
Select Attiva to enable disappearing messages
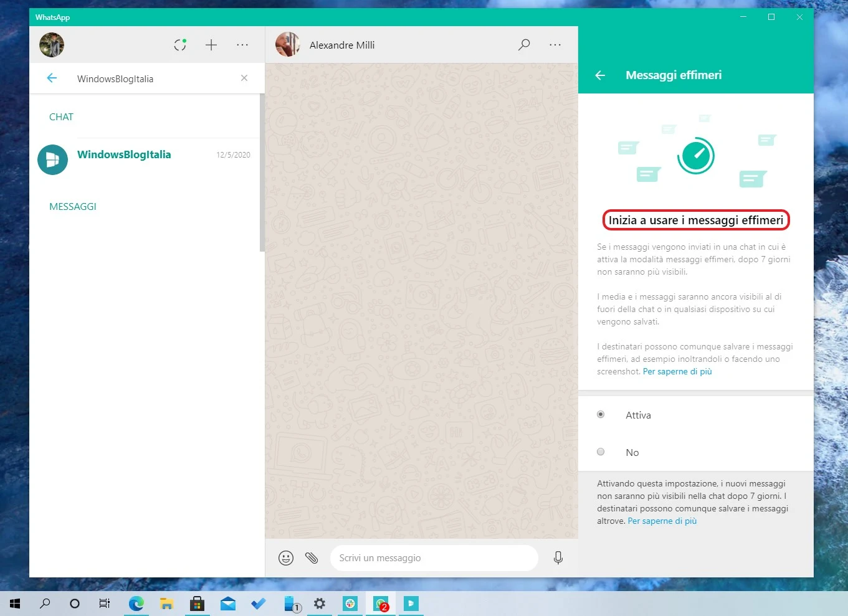pyautogui.click(x=600, y=414)
